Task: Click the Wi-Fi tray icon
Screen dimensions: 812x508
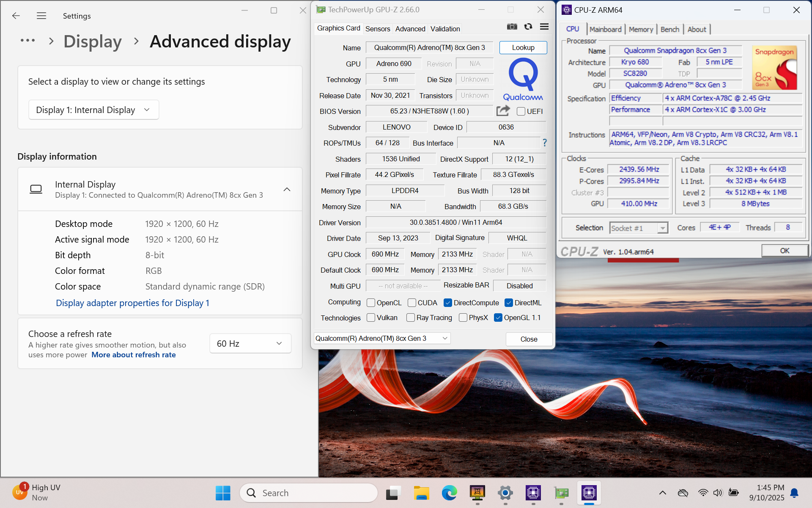Action: tap(703, 493)
